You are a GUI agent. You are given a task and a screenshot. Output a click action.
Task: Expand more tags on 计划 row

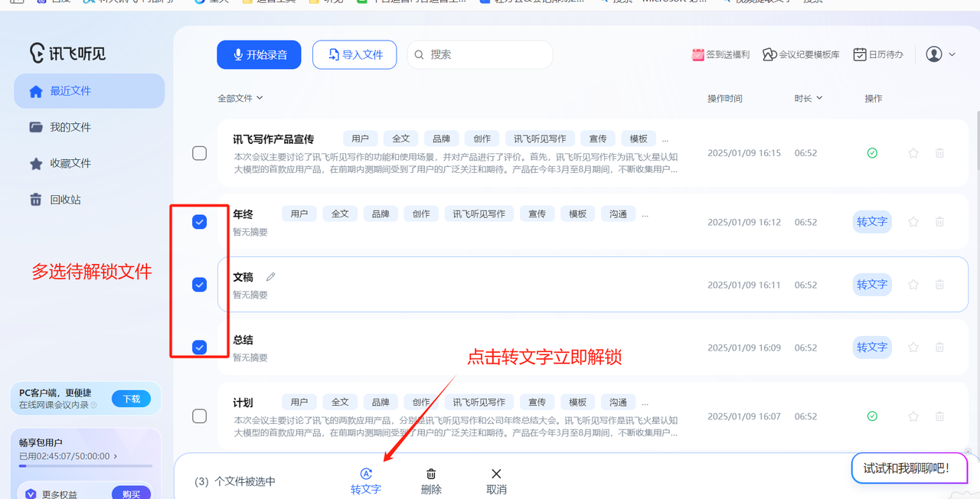click(645, 402)
